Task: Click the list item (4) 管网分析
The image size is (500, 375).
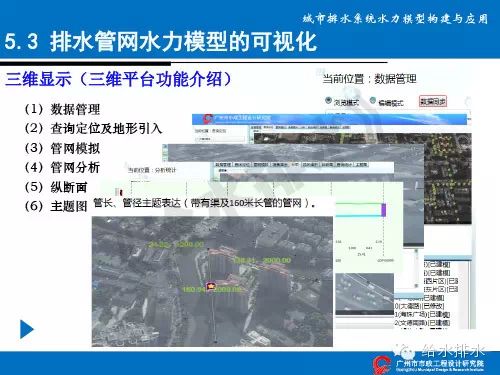Action: [x=62, y=167]
